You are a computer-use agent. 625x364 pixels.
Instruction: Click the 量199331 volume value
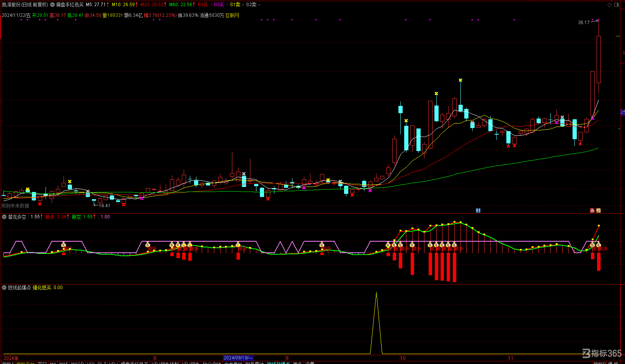[113, 15]
